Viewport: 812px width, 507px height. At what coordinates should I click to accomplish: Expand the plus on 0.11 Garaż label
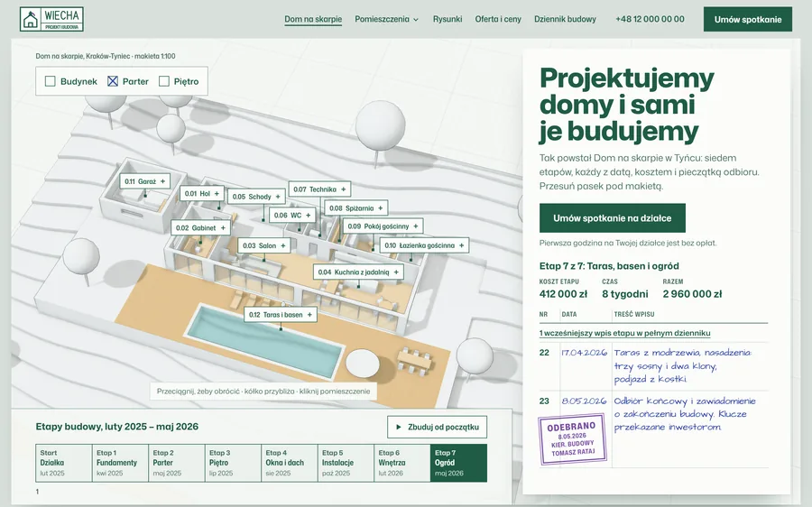(162, 181)
